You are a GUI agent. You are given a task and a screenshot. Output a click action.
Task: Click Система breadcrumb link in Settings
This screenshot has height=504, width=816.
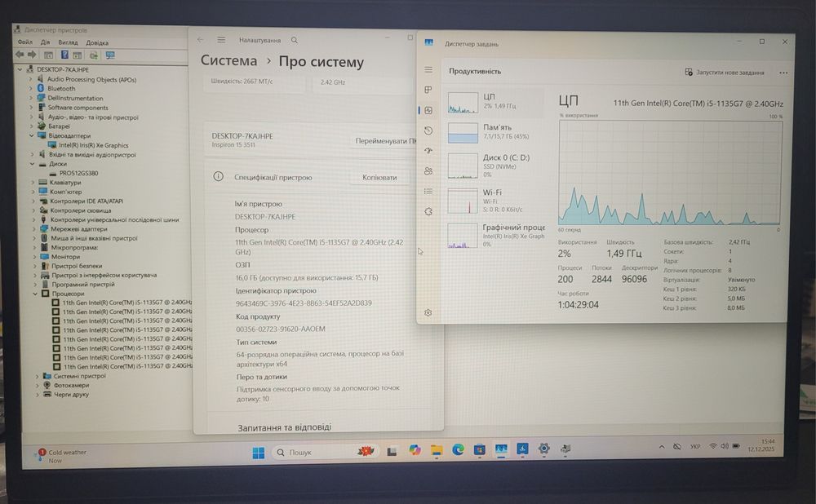click(x=228, y=61)
